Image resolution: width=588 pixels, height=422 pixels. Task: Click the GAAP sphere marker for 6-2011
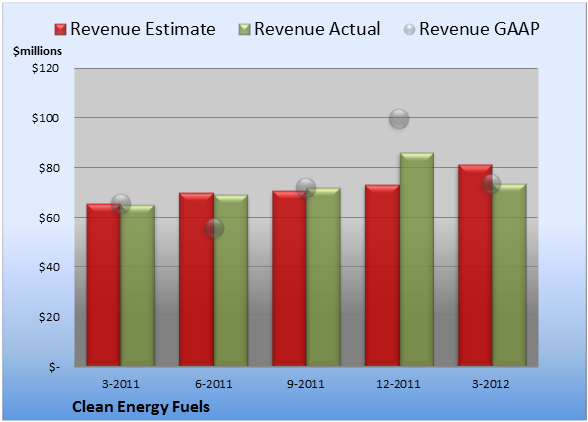click(x=214, y=228)
